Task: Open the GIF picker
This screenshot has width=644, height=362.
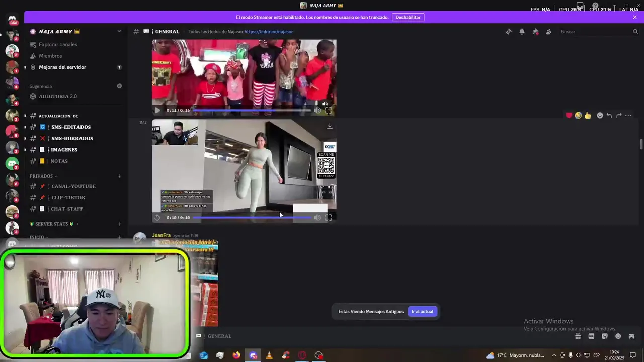Action: (x=591, y=336)
